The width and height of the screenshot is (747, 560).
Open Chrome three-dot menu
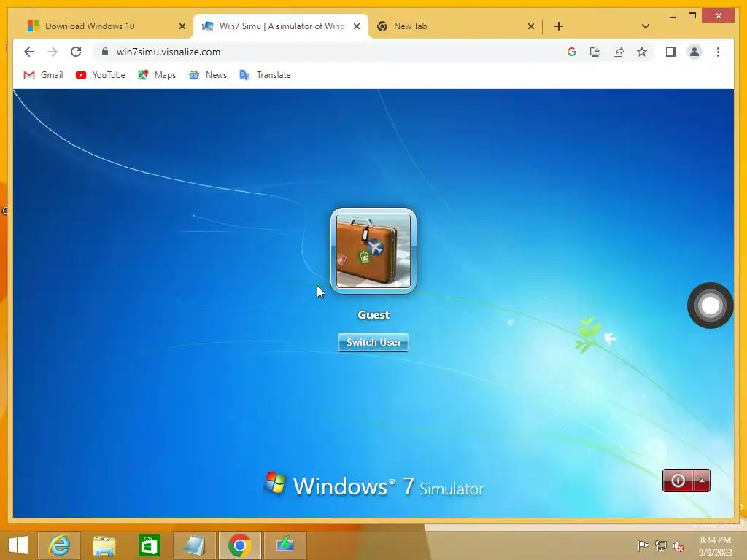[x=718, y=52]
